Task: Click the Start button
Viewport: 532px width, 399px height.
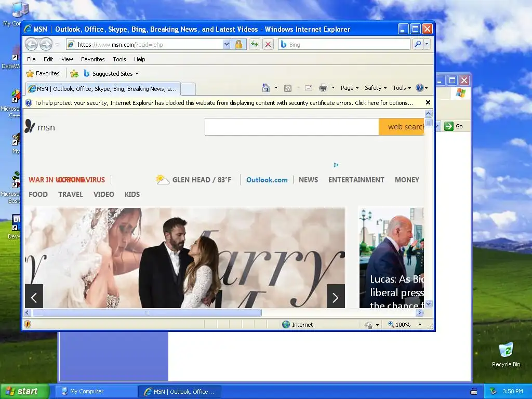Action: point(25,391)
